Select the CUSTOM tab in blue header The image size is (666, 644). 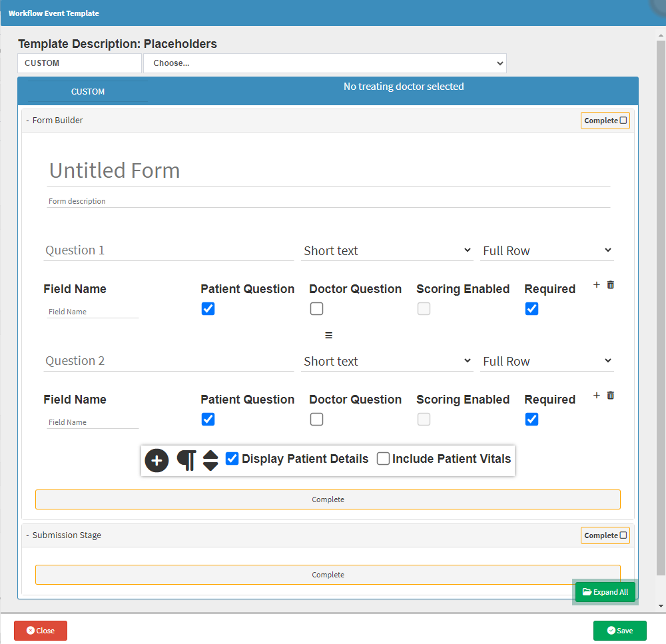(x=88, y=92)
